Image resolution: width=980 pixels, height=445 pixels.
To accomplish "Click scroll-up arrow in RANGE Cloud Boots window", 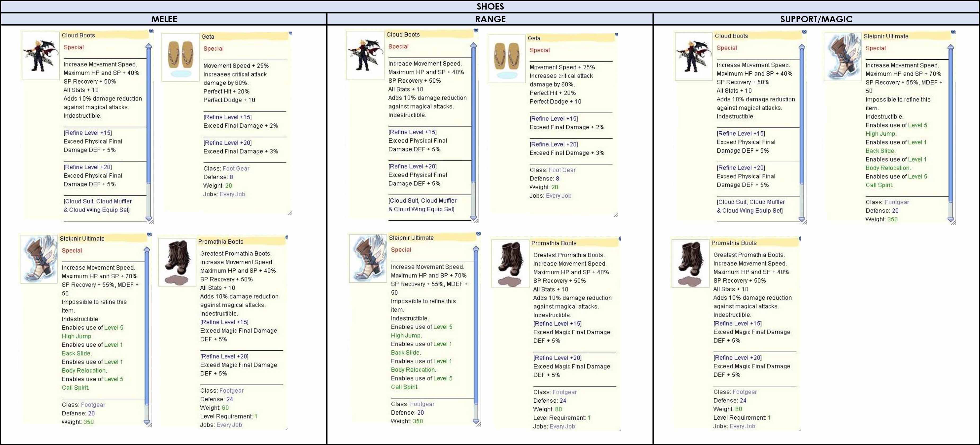I will 474,45.
